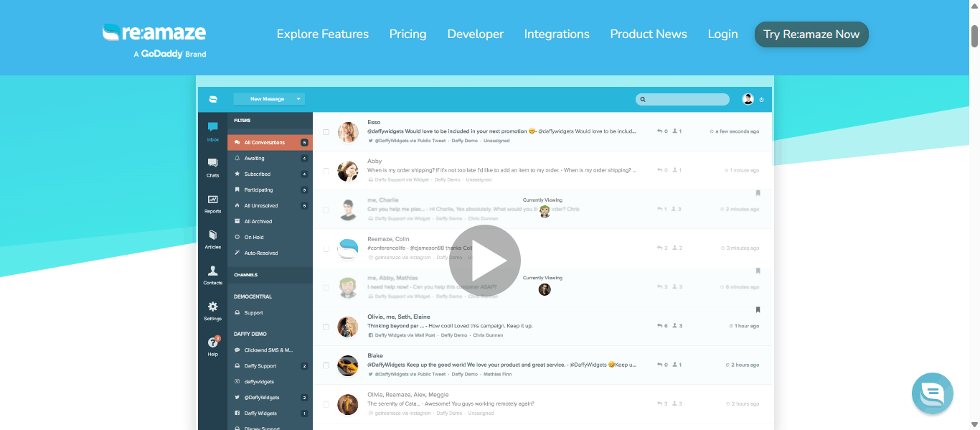Open the Developer nav link

[476, 34]
